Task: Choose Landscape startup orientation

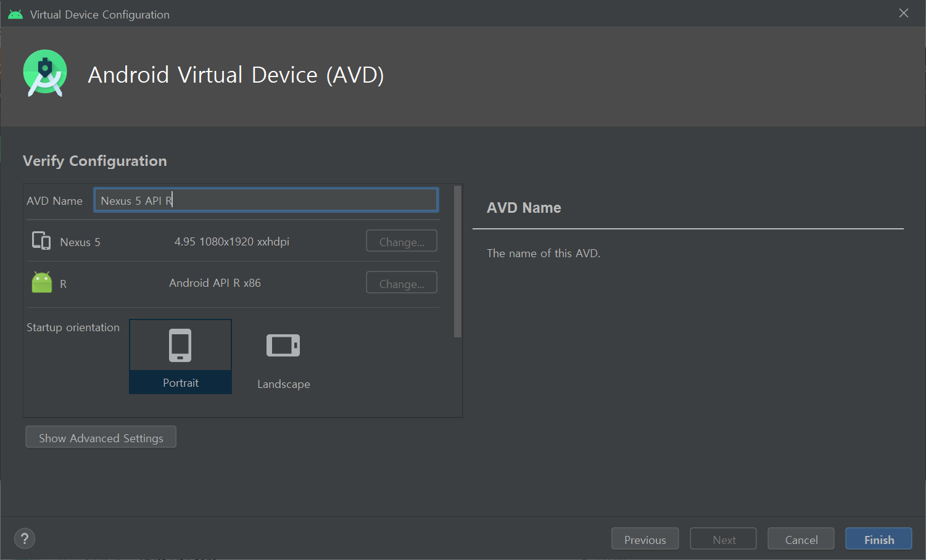Action: tap(283, 356)
